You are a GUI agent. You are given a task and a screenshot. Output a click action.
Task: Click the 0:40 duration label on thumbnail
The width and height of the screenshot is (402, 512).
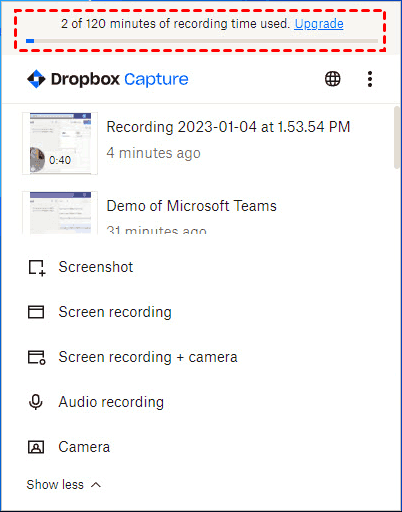click(x=60, y=160)
